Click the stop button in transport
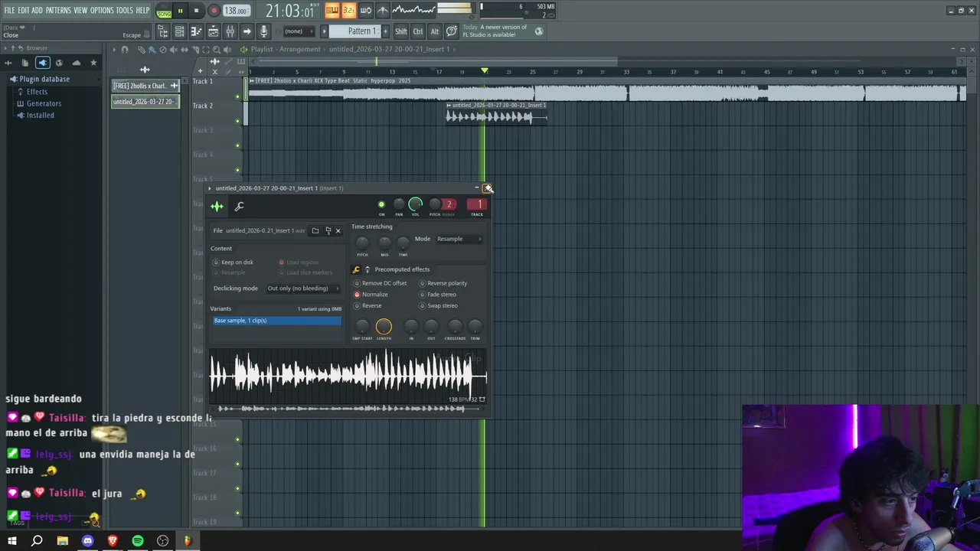Image resolution: width=980 pixels, height=551 pixels. [196, 11]
